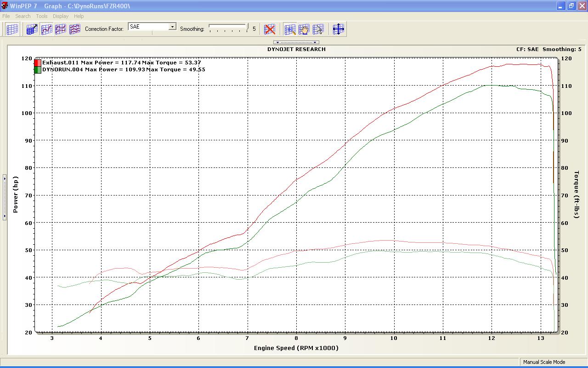Click the run list grid icon
The width and height of the screenshot is (588, 368).
coord(12,29)
